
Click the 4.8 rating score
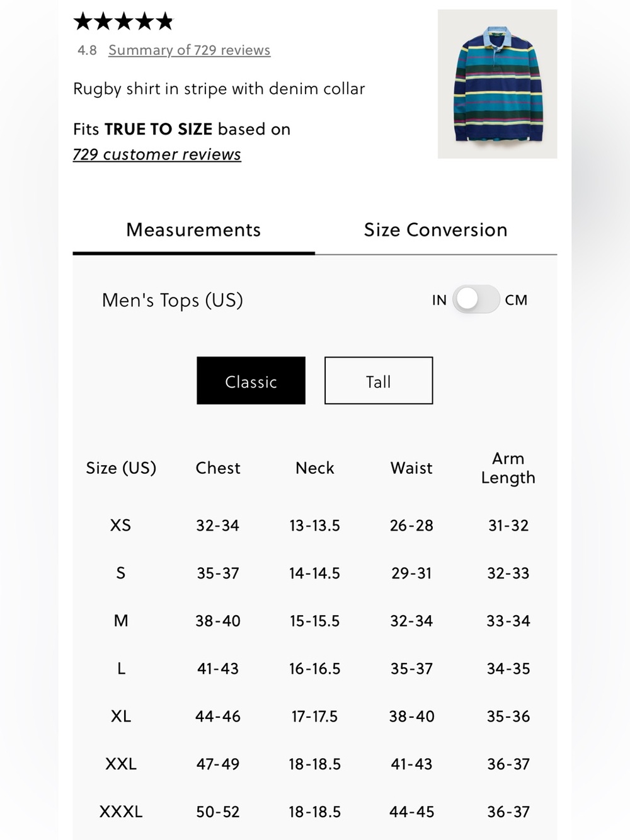tap(87, 50)
